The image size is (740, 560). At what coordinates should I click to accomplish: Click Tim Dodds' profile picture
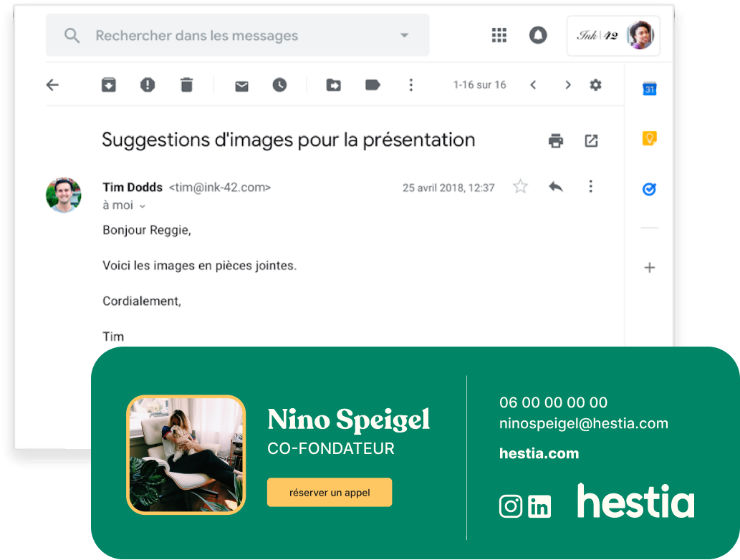click(x=64, y=195)
